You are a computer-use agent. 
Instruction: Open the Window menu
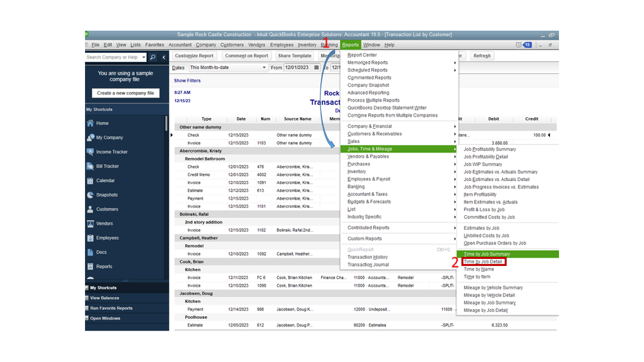click(x=372, y=44)
